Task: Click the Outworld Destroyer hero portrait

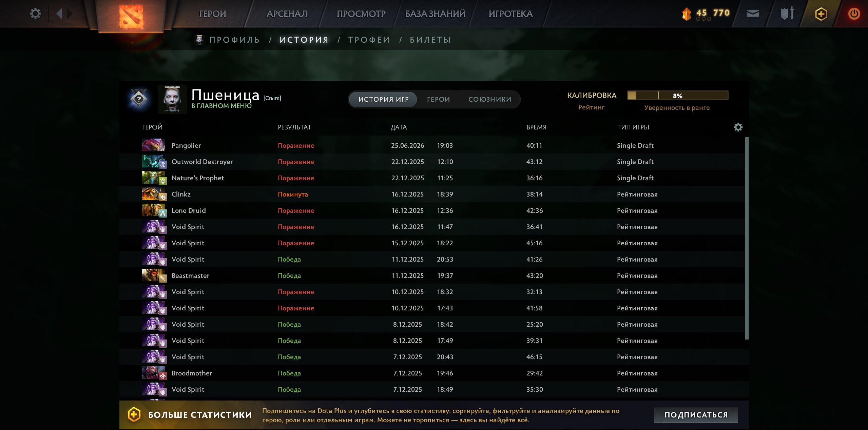Action: pyautogui.click(x=153, y=161)
